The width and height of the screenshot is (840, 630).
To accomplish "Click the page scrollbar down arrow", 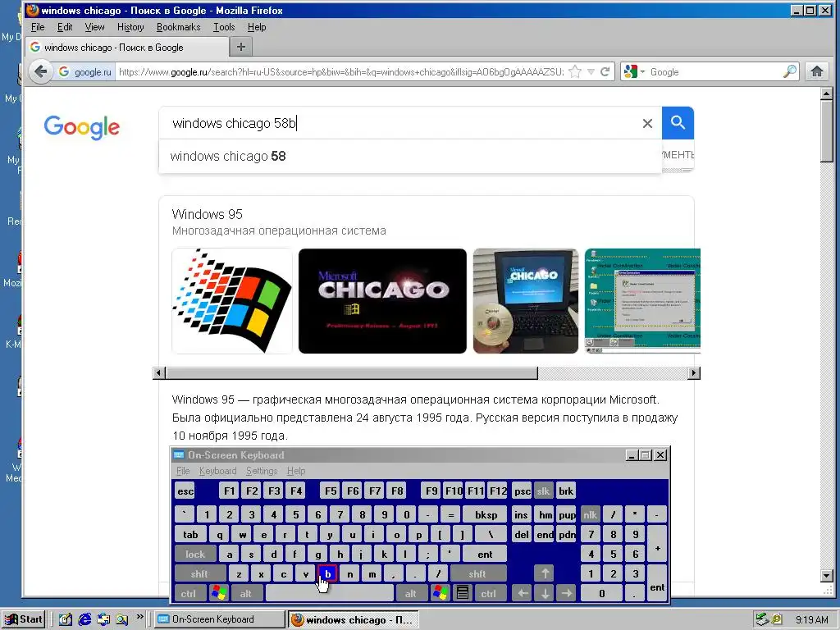I will tap(827, 576).
